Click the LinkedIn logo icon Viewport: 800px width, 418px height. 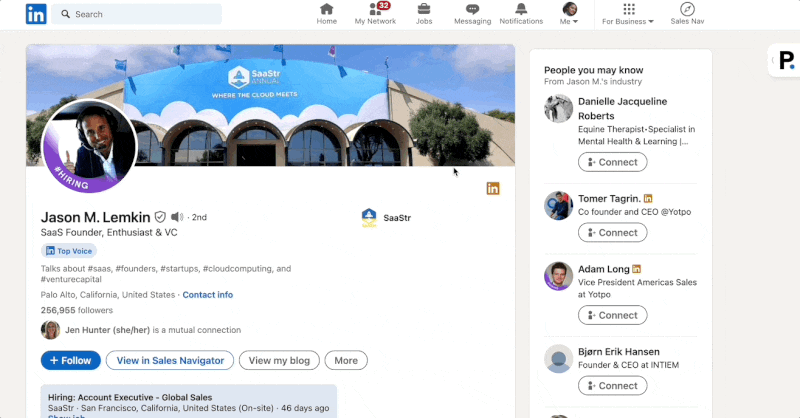click(x=36, y=14)
